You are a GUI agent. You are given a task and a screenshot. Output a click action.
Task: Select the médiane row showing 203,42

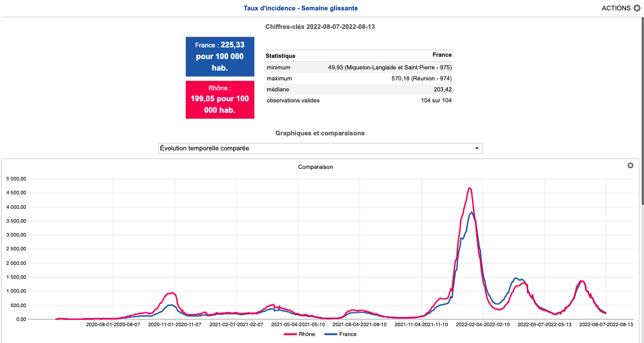point(358,89)
